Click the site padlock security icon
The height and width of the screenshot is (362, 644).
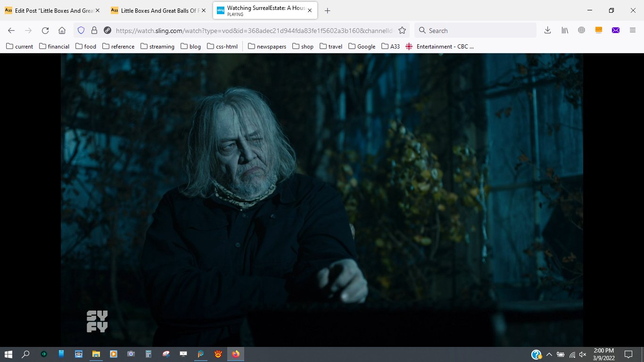pos(94,31)
